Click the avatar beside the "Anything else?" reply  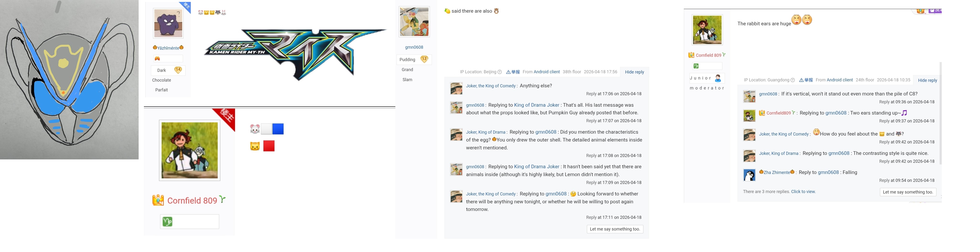(457, 89)
